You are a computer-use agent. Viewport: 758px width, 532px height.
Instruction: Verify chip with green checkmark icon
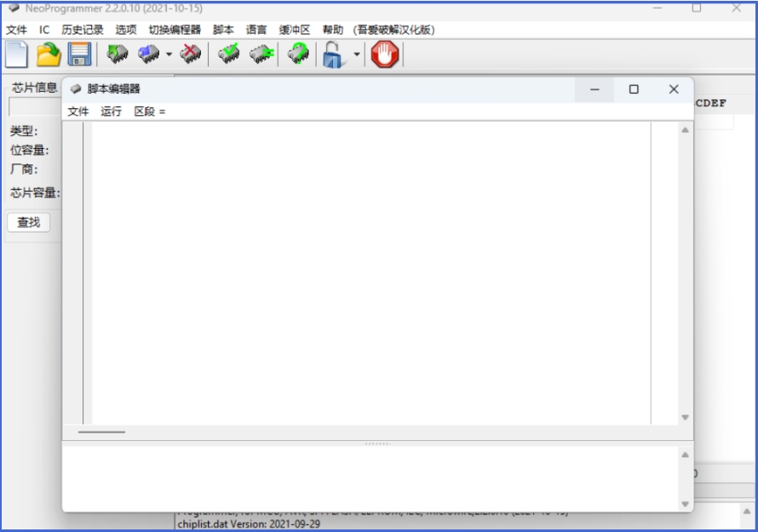coord(228,54)
